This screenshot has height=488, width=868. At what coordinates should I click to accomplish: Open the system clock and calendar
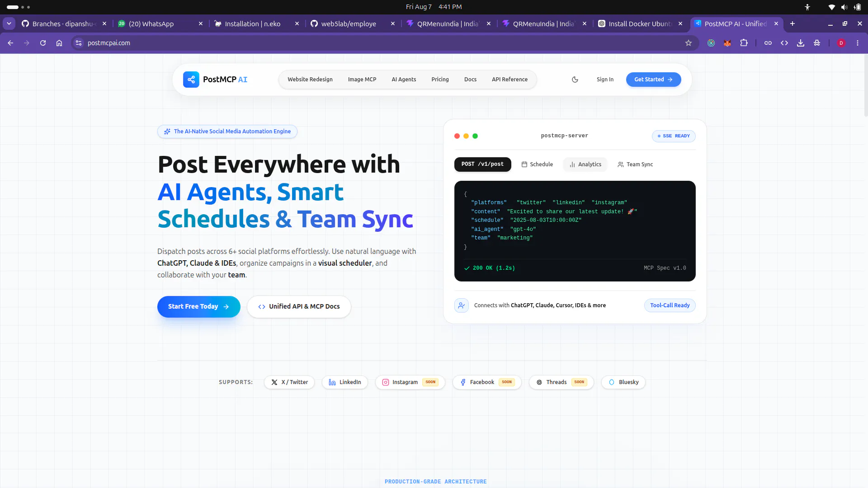pos(434,7)
